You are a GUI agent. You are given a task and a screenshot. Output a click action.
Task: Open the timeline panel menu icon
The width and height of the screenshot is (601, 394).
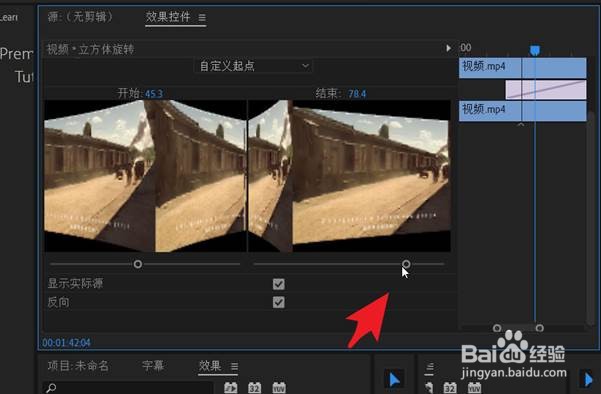coord(429,369)
